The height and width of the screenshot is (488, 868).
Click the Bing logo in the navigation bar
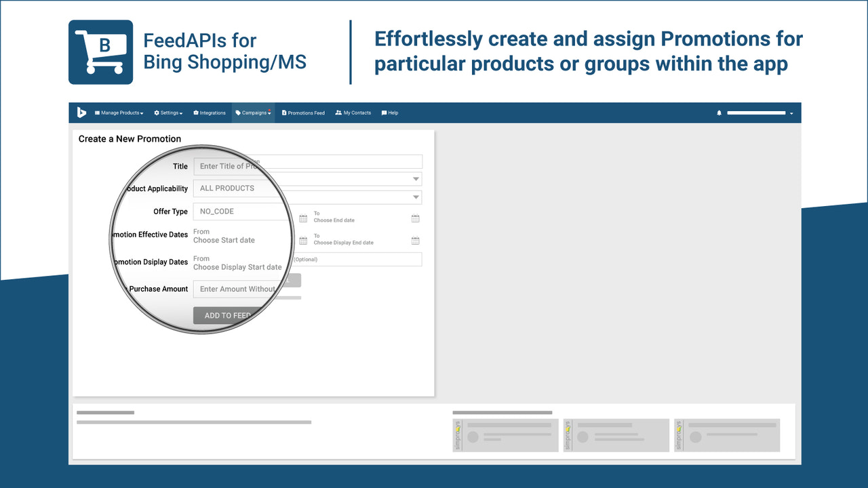81,113
